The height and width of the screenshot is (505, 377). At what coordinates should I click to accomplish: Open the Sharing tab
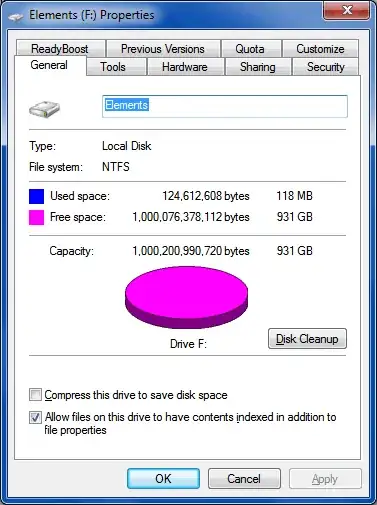click(x=258, y=67)
